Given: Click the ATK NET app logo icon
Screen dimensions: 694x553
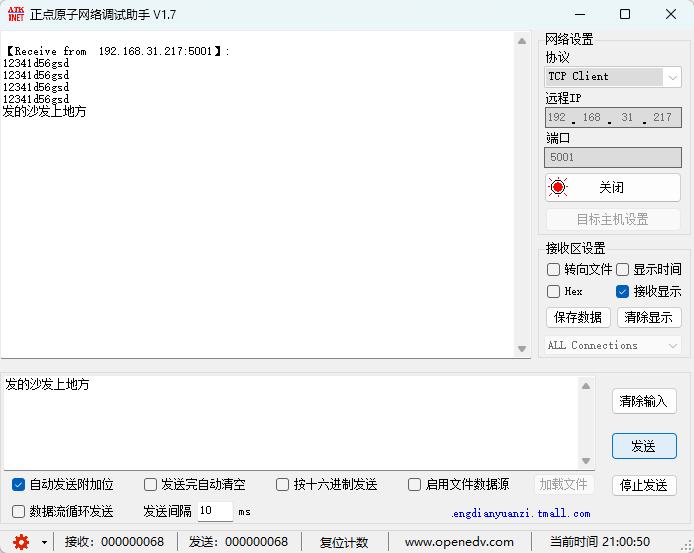Looking at the screenshot, I should coord(16,14).
